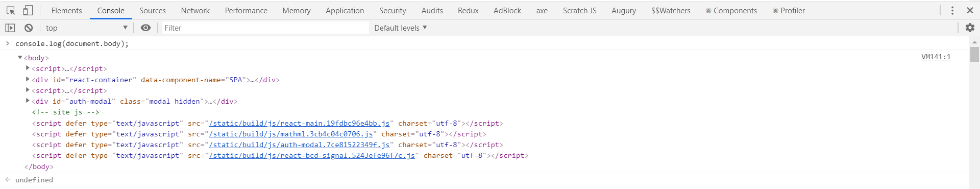Show the console sidebar
The image size is (980, 189).
[x=10, y=28]
